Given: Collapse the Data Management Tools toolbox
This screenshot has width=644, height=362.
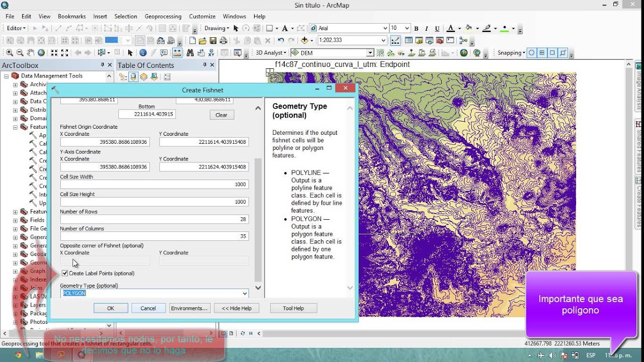Looking at the screenshot, I should pos(7,76).
